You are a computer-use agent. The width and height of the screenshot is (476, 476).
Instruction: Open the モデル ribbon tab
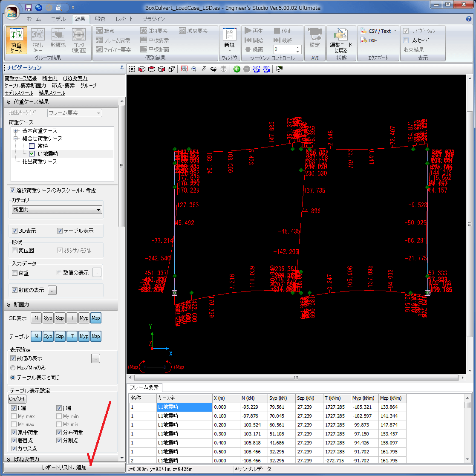point(58,19)
